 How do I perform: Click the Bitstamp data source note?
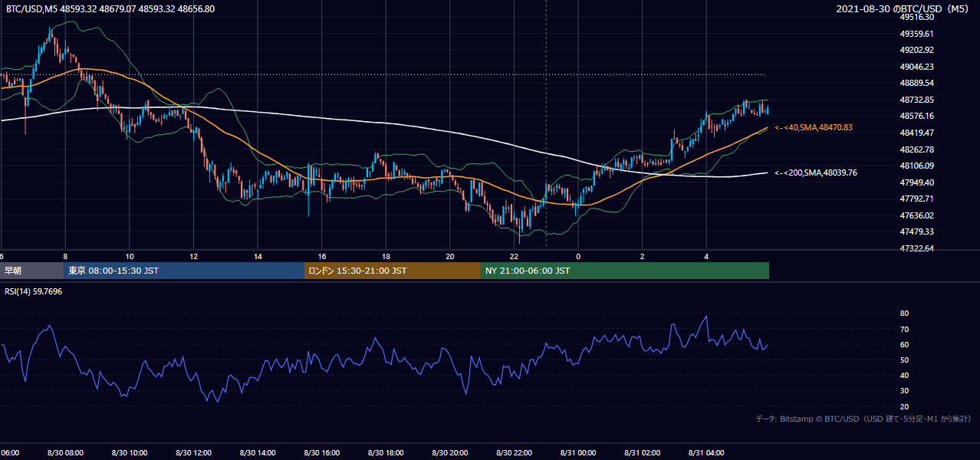click(x=863, y=419)
